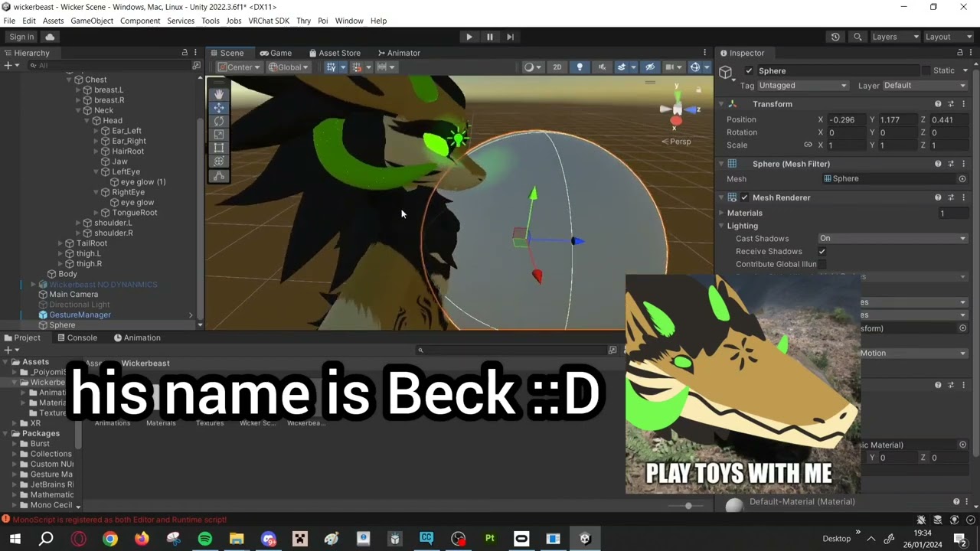This screenshot has height=551, width=980.
Task: Open the global search magnifier icon
Action: 858,37
